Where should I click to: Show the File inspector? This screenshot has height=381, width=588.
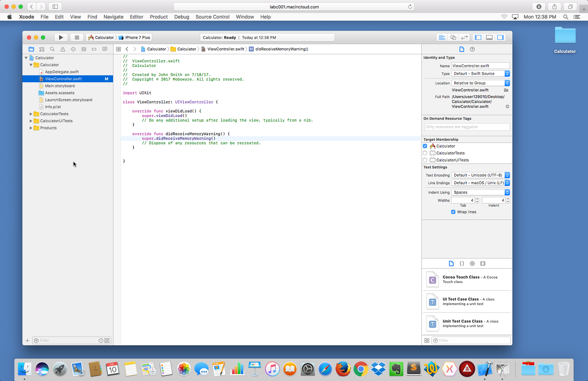point(462,49)
